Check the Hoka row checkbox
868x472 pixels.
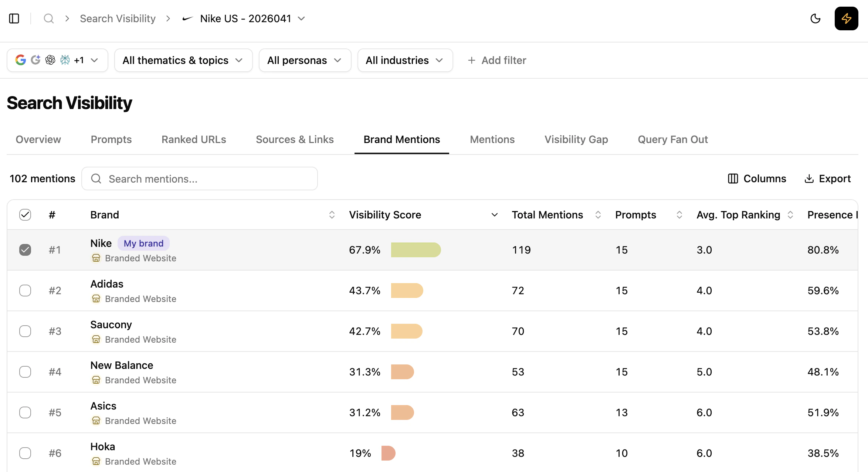(25, 453)
